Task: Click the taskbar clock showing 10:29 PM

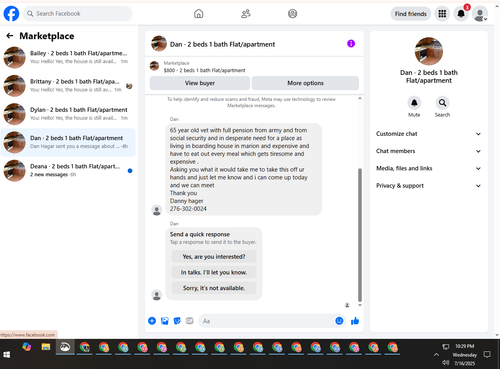Action: pos(465,346)
